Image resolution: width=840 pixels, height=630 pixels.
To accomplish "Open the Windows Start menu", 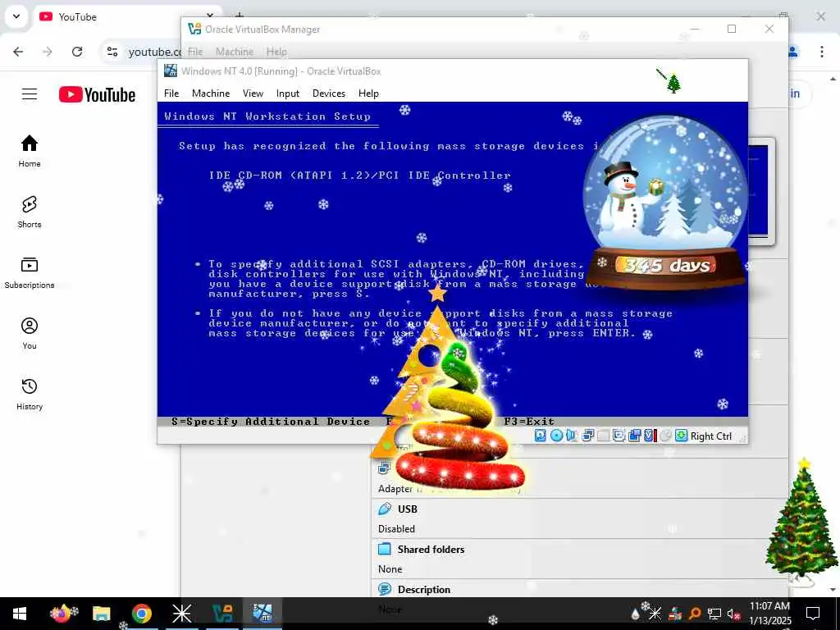I will 20,614.
